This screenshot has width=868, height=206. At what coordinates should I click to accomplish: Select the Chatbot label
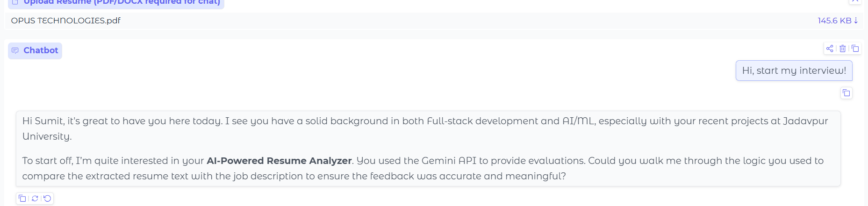[x=41, y=50]
